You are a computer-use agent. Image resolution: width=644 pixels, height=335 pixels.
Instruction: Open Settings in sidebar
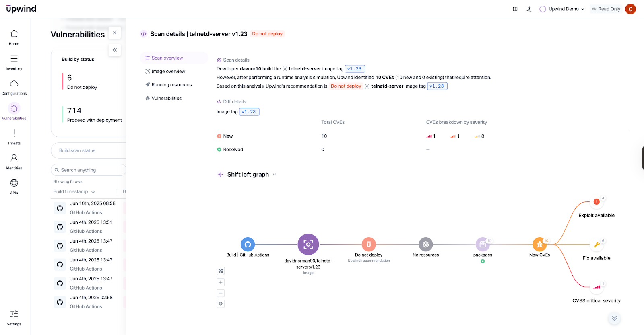14,318
